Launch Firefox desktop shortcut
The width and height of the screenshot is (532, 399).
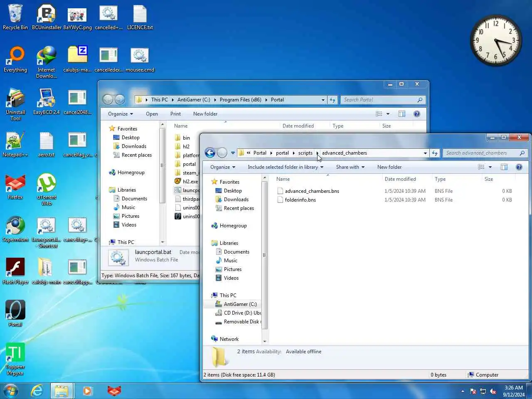pos(15,187)
